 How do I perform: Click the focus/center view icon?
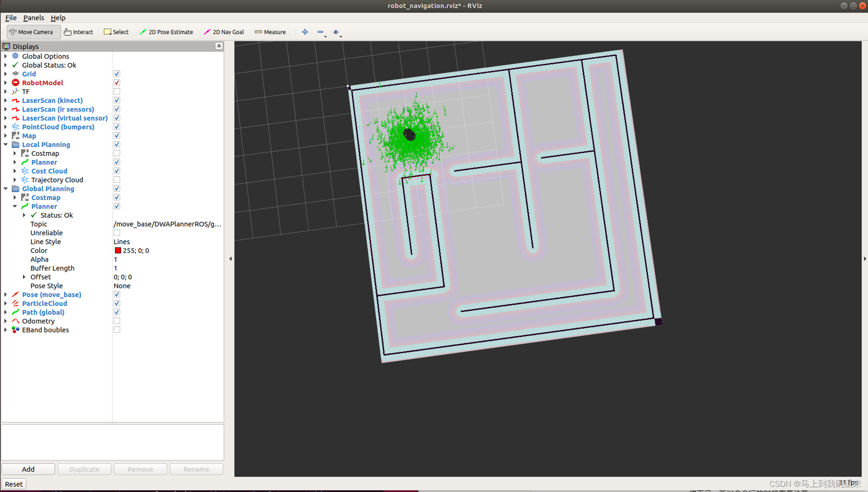click(335, 32)
